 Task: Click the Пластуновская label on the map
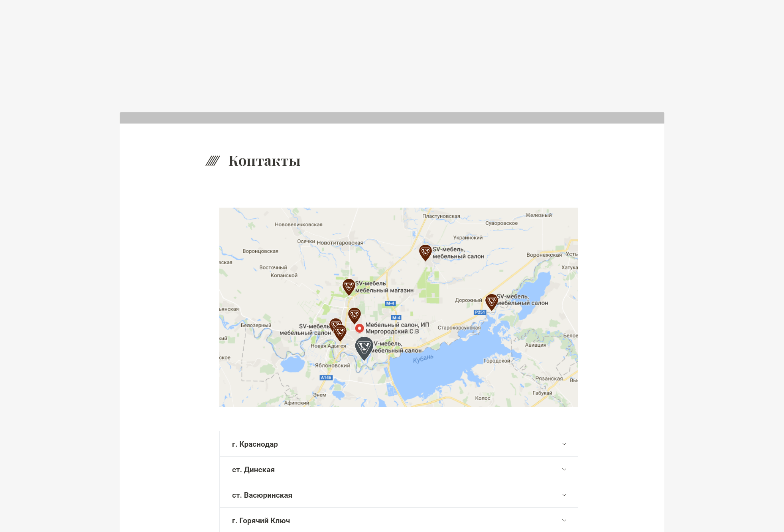441,216
